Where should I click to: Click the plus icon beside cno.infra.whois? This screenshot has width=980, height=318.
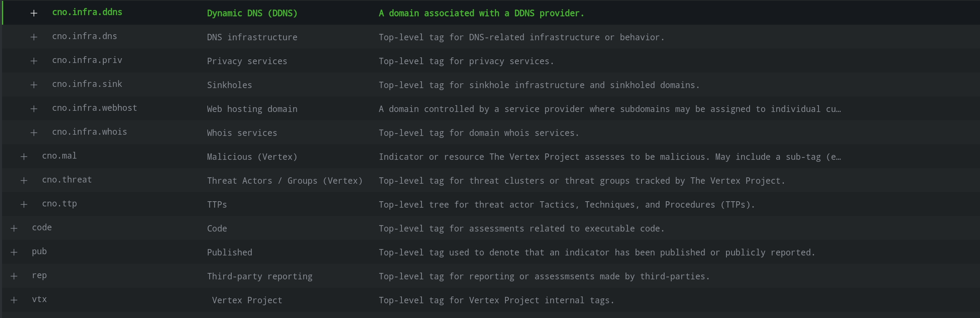click(34, 133)
